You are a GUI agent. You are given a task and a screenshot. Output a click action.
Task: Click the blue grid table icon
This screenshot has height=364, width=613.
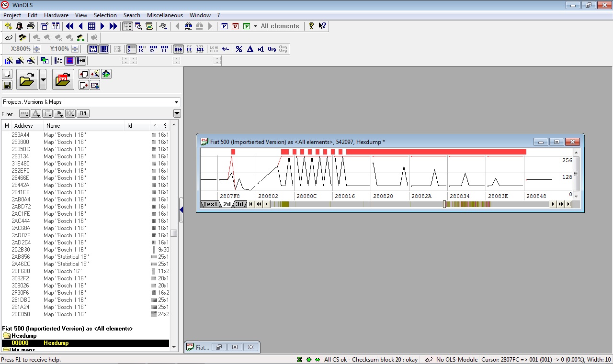tap(91, 26)
